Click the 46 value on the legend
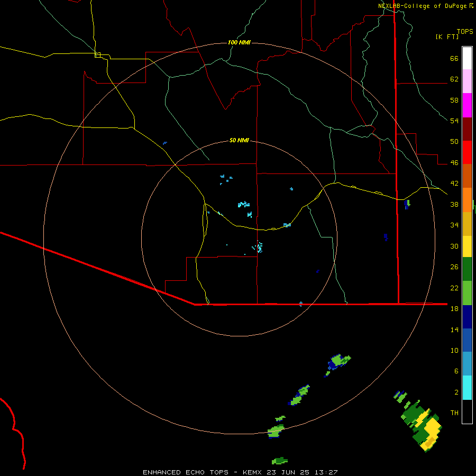Screen dimensions: 476x476 [454, 163]
